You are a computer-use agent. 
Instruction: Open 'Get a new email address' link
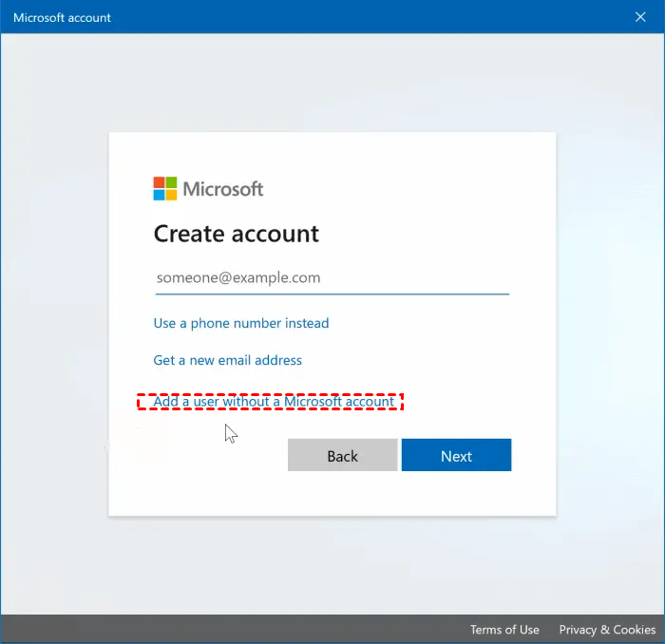[x=228, y=360]
